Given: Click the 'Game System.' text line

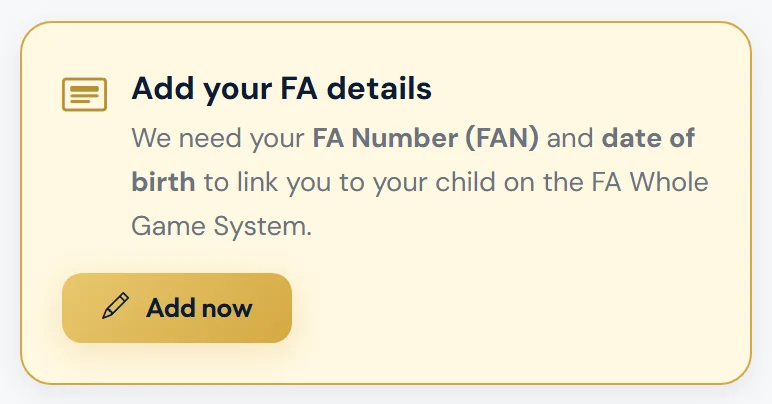Looking at the screenshot, I should [x=222, y=227].
